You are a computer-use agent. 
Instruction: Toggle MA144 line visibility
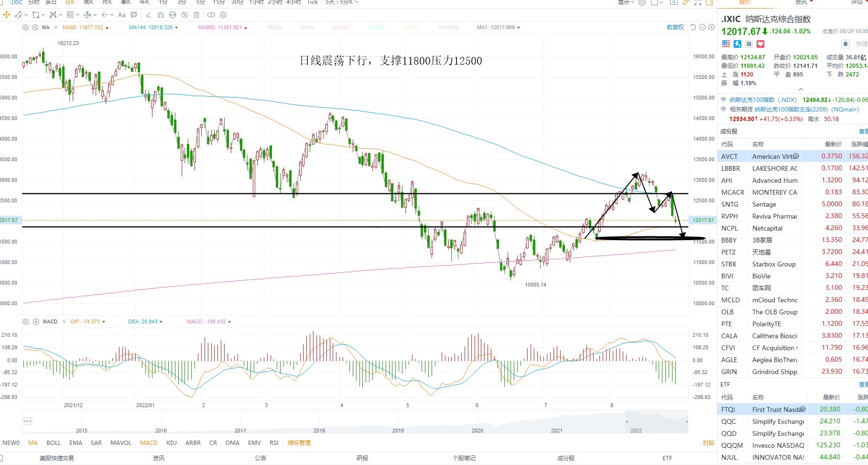(153, 27)
